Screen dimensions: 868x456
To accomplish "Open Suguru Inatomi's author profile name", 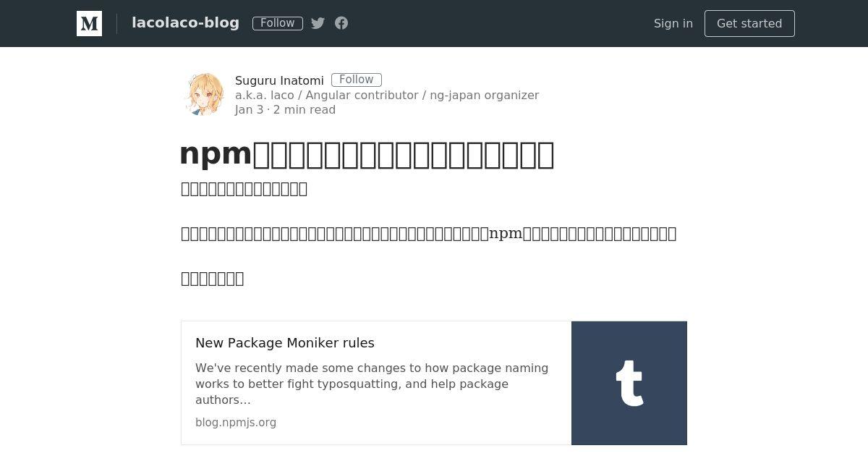I will coord(279,80).
